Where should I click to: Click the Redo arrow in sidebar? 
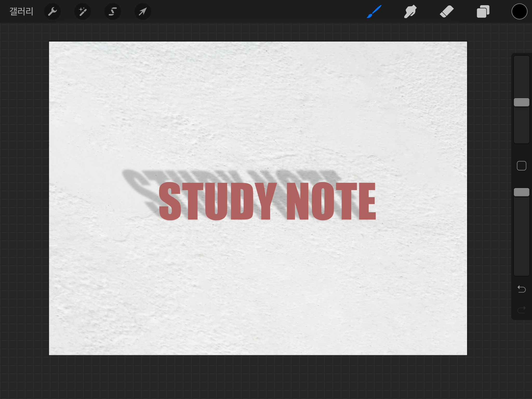pyautogui.click(x=521, y=310)
